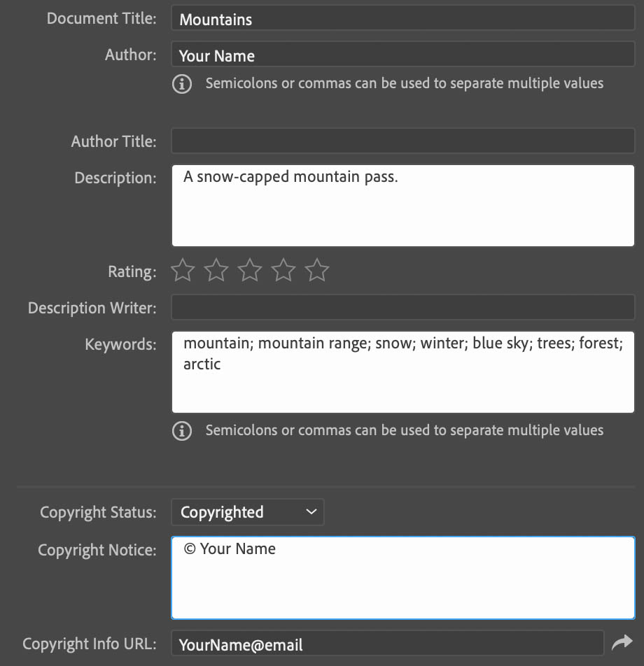644x666 pixels.
Task: Click the fourth rating star
Action: pos(283,270)
